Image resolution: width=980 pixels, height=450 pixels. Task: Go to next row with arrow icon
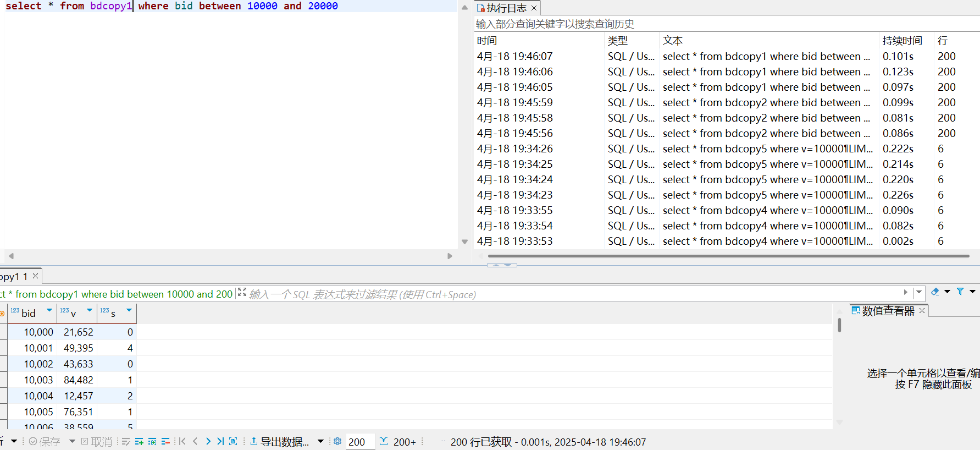point(208,441)
